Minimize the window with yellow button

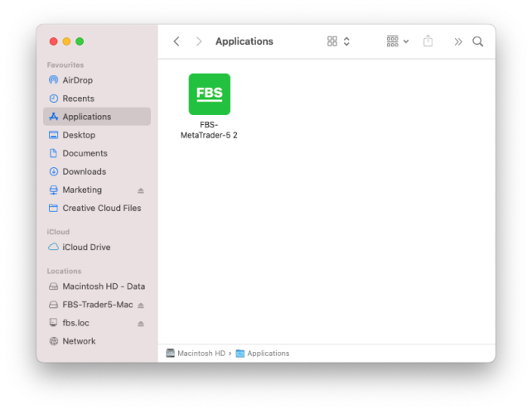coord(66,41)
